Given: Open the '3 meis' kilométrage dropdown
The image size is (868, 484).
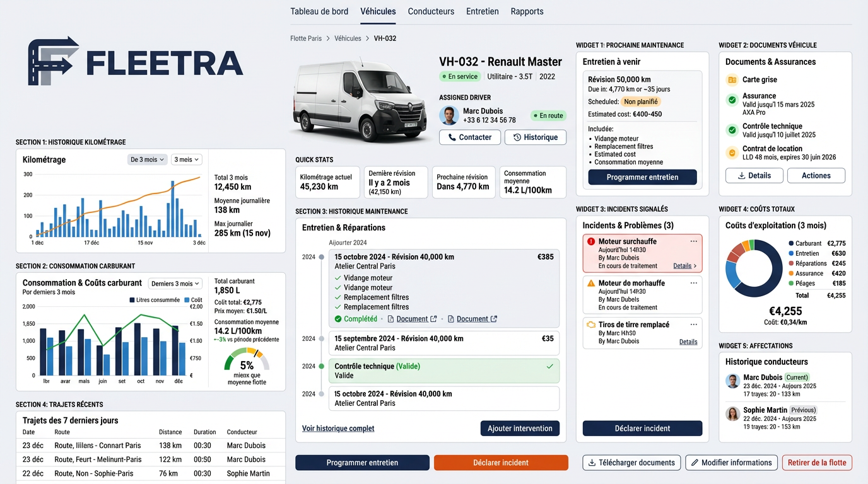Looking at the screenshot, I should coord(186,159).
